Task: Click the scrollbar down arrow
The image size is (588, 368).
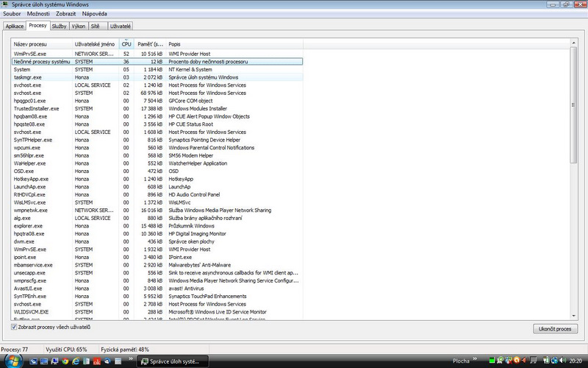Action: (573, 316)
